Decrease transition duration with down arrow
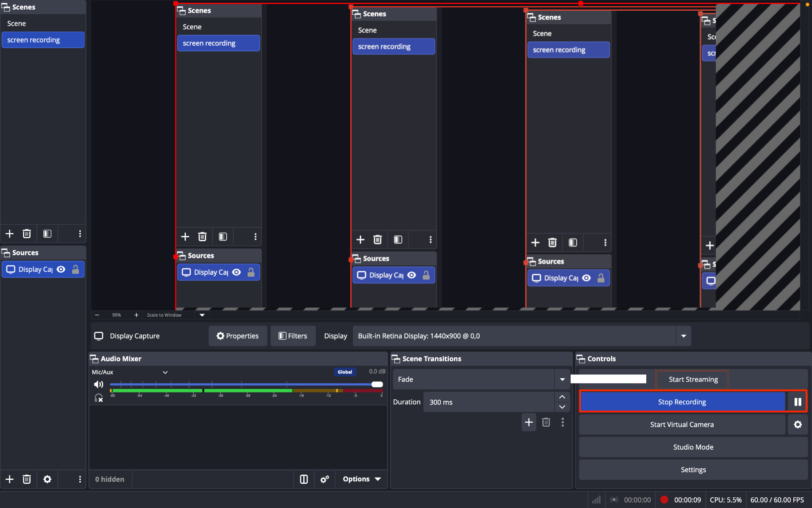Image resolution: width=812 pixels, height=508 pixels. point(562,407)
